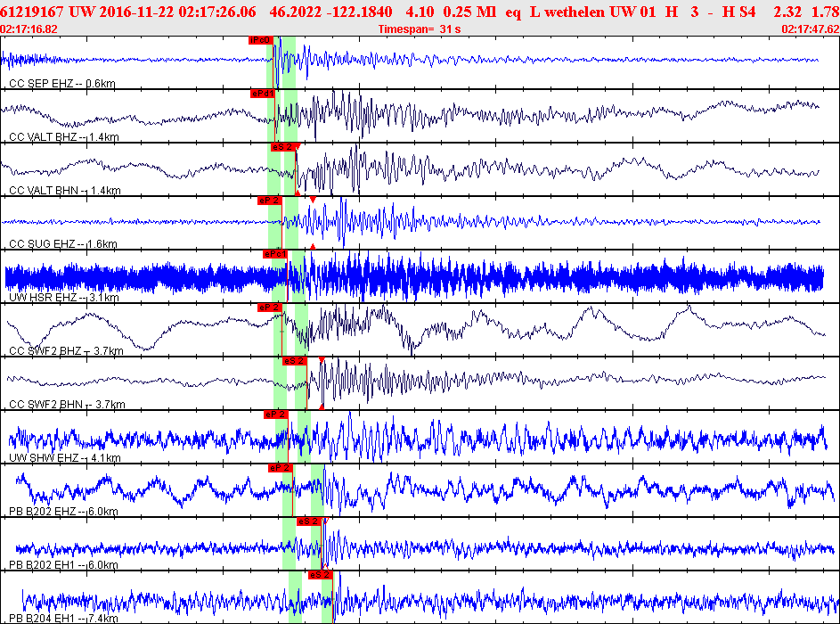Choose the CC SWF2 BHN channel label

[x=67, y=405]
